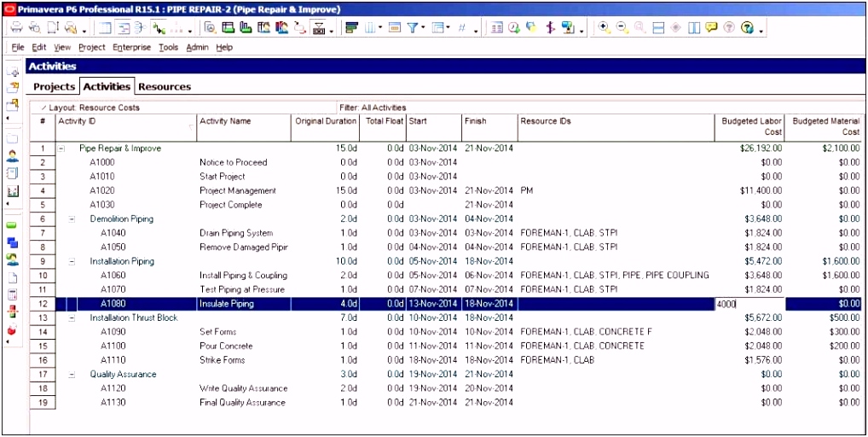The width and height of the screenshot is (868, 437).
Task: Open the Columns icon in toolbar
Action: click(370, 27)
